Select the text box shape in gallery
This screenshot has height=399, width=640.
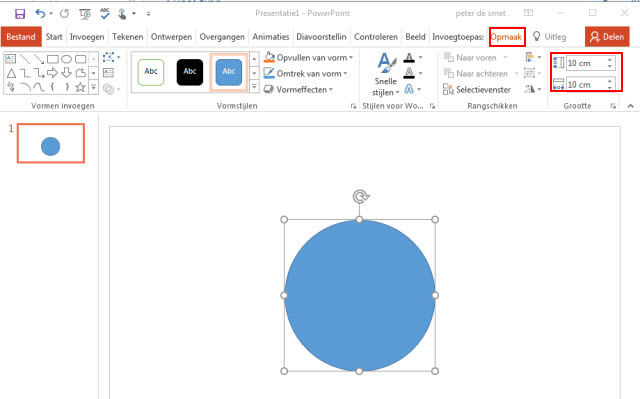pyautogui.click(x=11, y=59)
